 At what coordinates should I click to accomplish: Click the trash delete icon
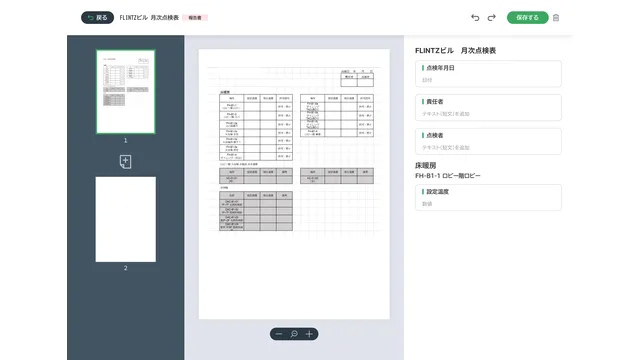click(x=556, y=18)
